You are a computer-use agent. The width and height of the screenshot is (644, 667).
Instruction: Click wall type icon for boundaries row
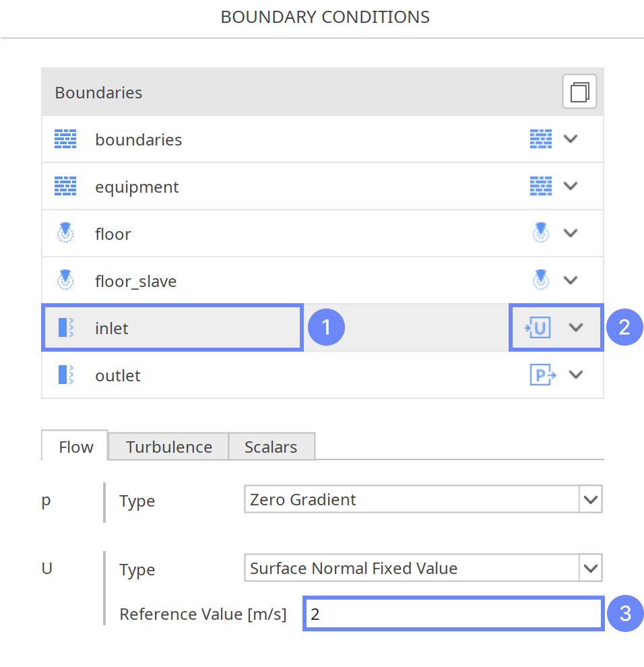pos(540,139)
